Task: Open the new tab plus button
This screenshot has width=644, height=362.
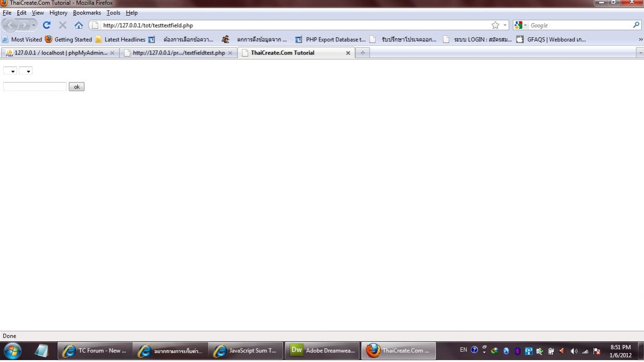Action: coord(362,53)
